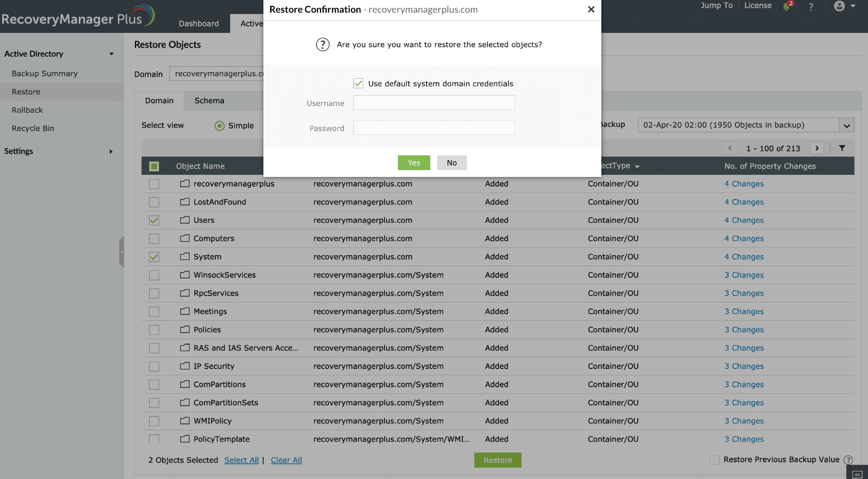Click the chat icon at bottom right
Viewport: 868px width, 479px height.
(857, 474)
